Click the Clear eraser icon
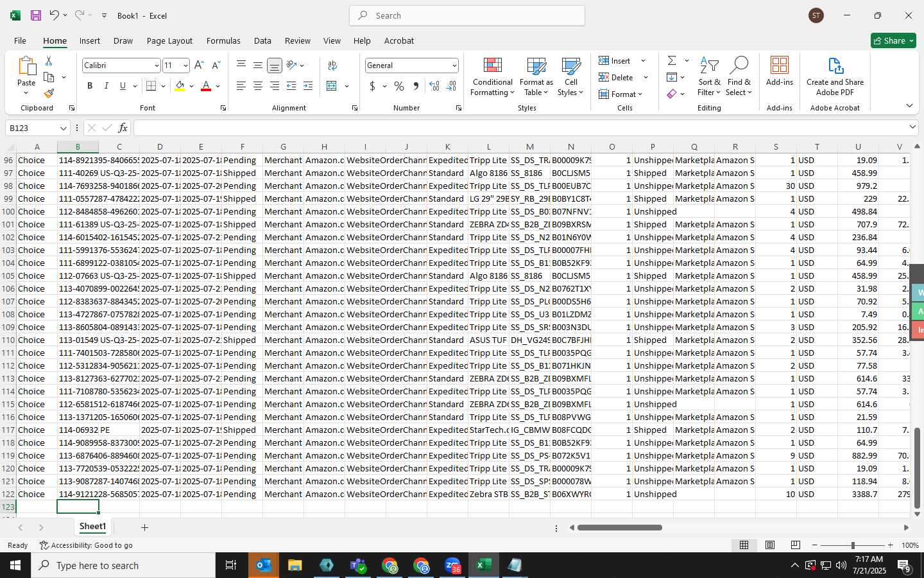Screen dimensions: 924x578 pyautogui.click(x=672, y=94)
